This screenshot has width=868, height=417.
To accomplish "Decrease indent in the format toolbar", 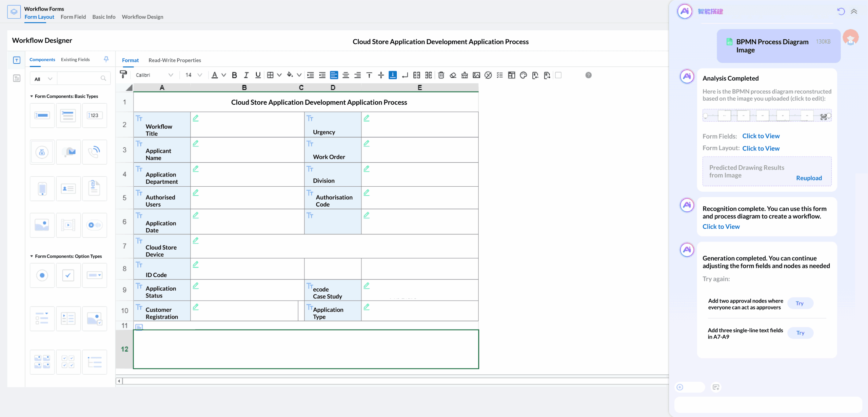I will (x=322, y=75).
